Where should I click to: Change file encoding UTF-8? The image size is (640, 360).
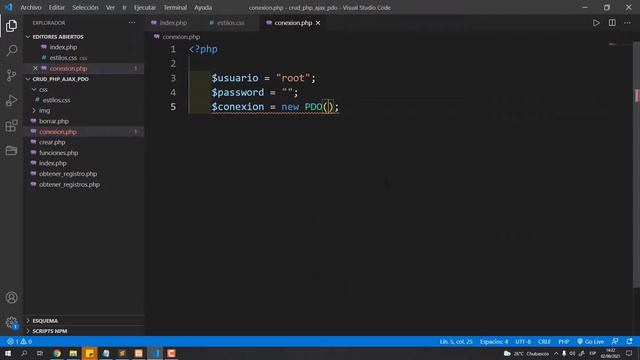523,341
